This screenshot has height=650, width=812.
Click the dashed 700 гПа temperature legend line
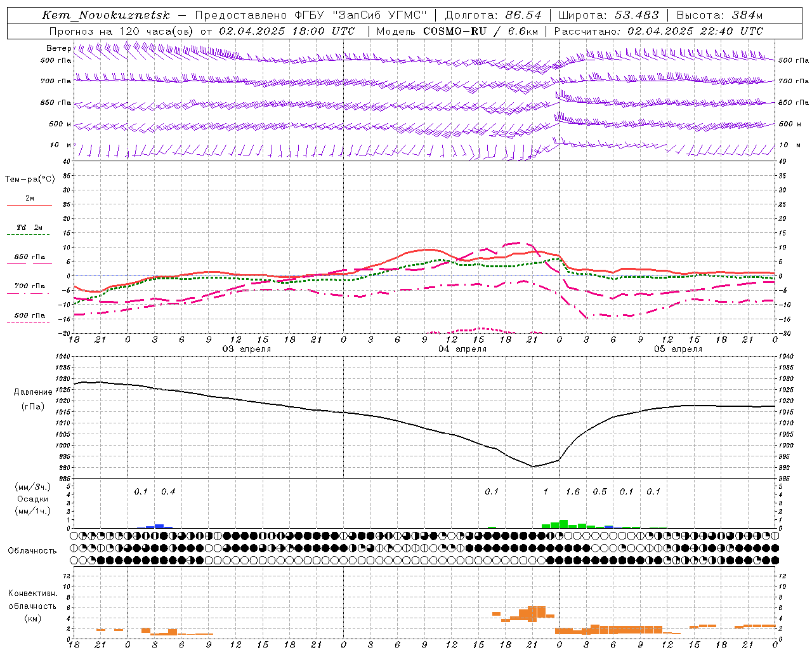click(28, 293)
